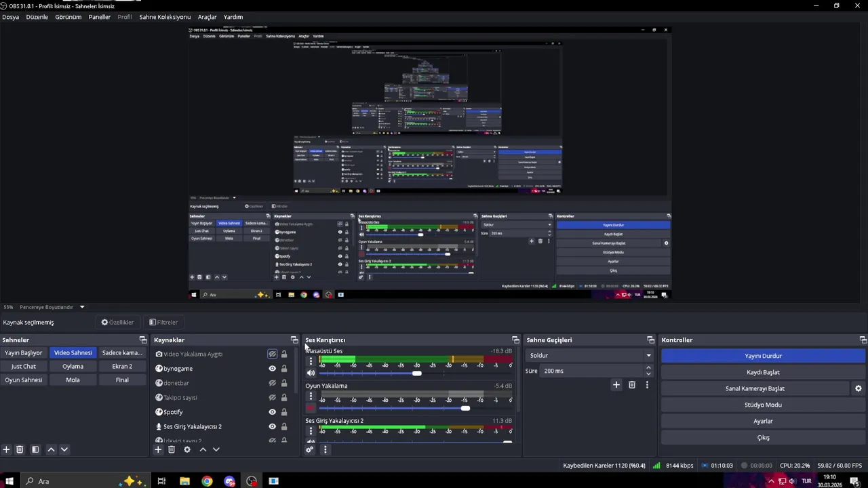Toggle the lock on the Spotify source
The image size is (868, 488).
coord(284,412)
